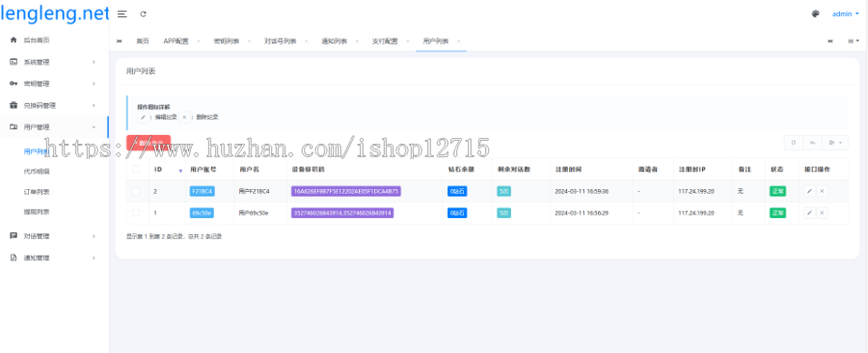The image size is (868, 353).
Task: Click the red batch delete button
Action: pyautogui.click(x=149, y=143)
